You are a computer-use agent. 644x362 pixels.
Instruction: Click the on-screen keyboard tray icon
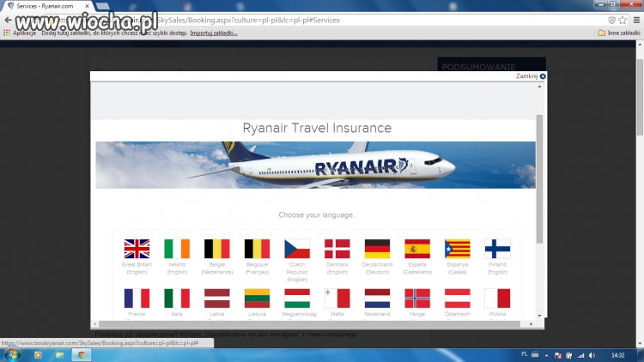click(x=535, y=355)
